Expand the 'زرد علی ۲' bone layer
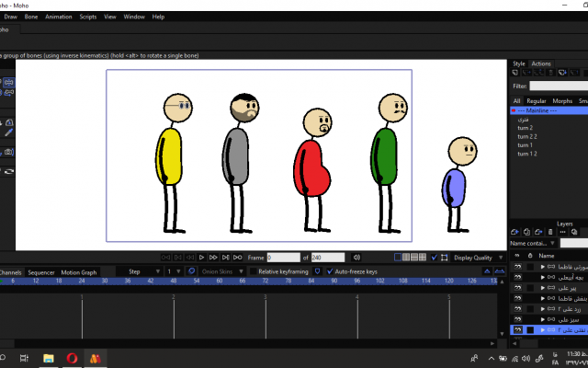 point(543,309)
